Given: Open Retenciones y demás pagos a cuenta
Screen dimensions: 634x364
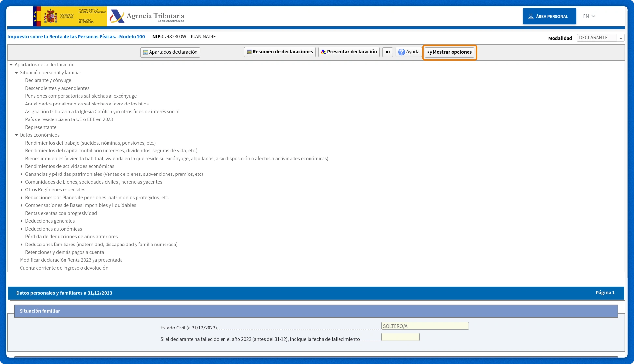Looking at the screenshot, I should pyautogui.click(x=65, y=252).
